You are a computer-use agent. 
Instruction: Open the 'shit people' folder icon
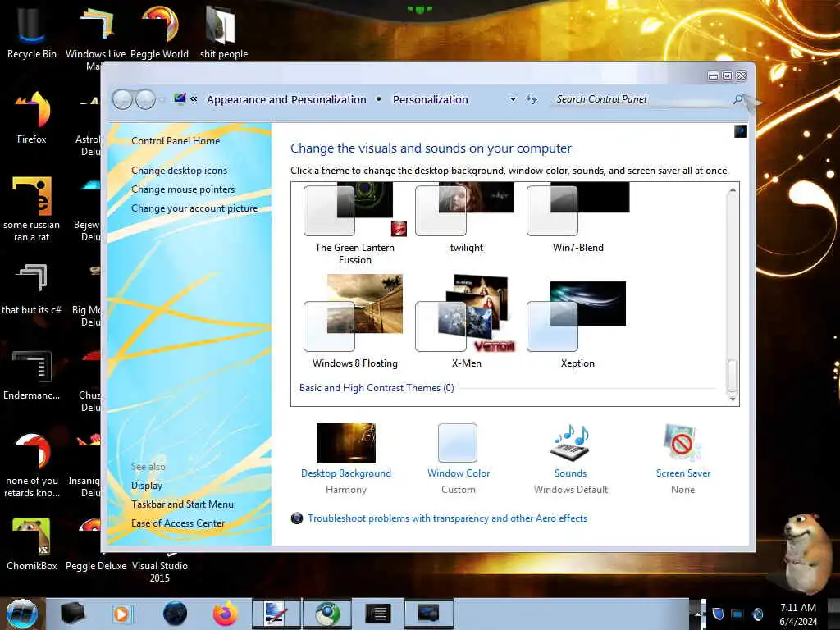[223, 31]
